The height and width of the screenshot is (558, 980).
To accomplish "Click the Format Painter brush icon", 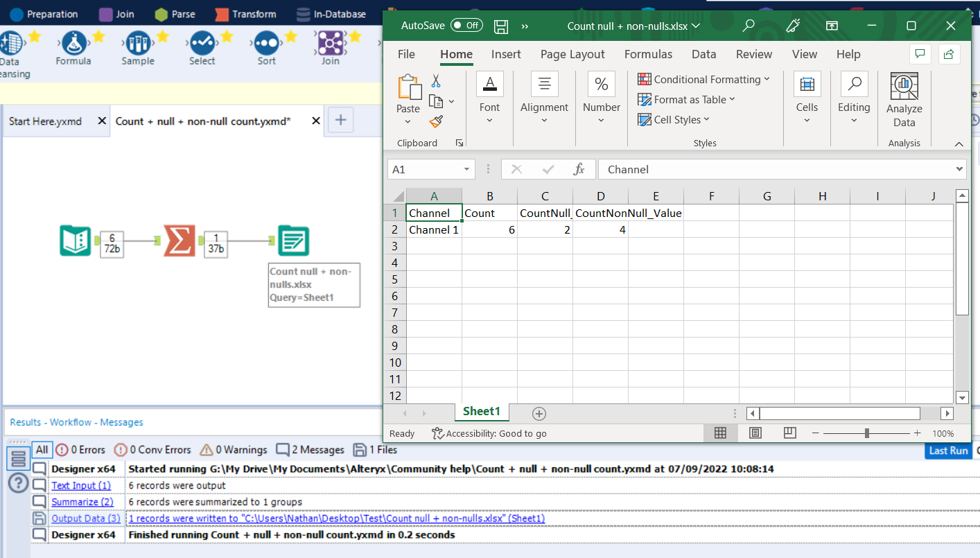I will tap(436, 122).
